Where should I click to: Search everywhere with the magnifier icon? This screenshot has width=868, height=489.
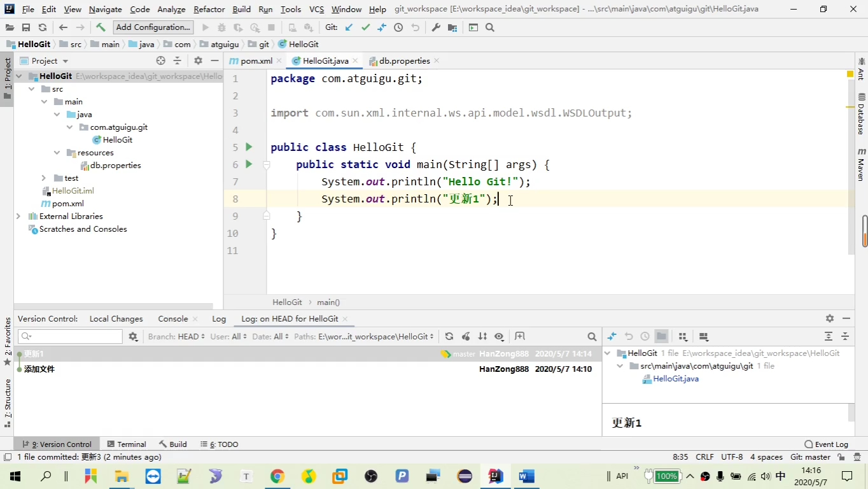click(x=490, y=27)
